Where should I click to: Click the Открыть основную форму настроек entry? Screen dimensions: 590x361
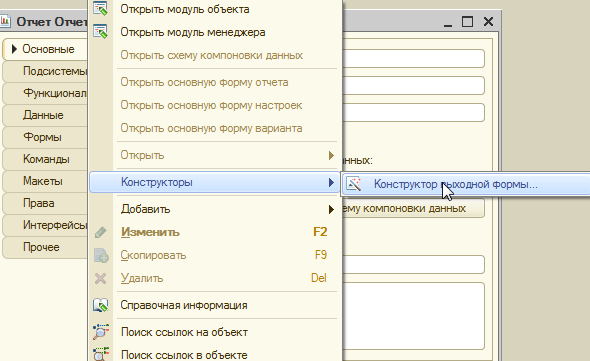tap(216, 105)
